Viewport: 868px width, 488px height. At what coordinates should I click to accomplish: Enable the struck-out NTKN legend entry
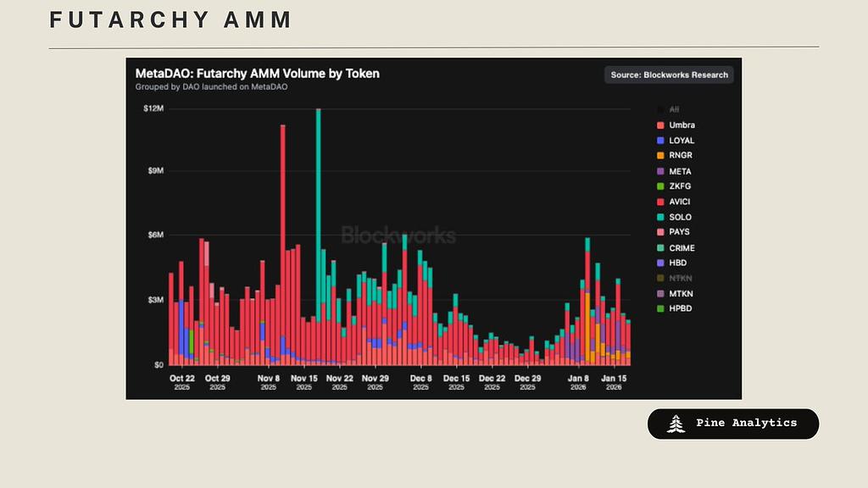tap(681, 278)
